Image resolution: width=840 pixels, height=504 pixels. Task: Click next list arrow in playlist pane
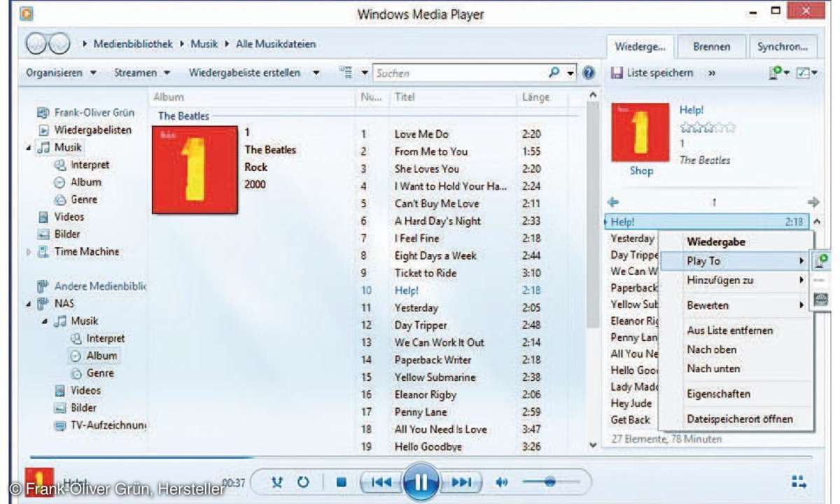[813, 202]
